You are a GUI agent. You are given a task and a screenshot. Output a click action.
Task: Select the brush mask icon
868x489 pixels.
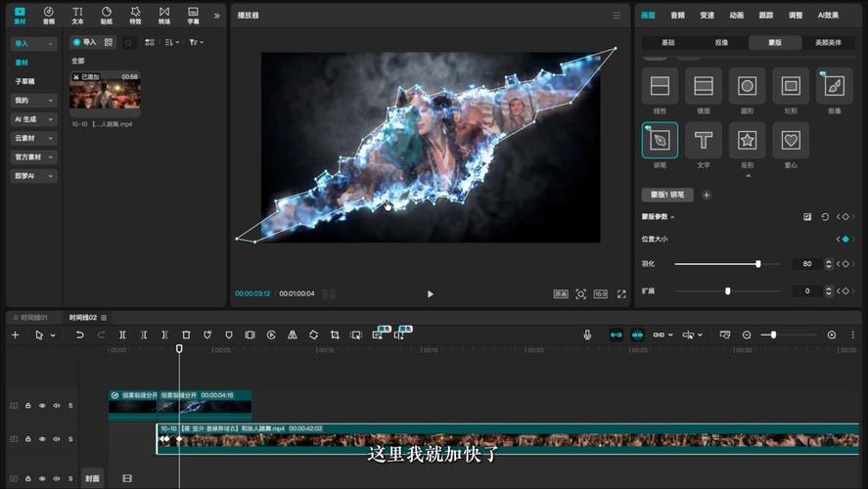834,86
